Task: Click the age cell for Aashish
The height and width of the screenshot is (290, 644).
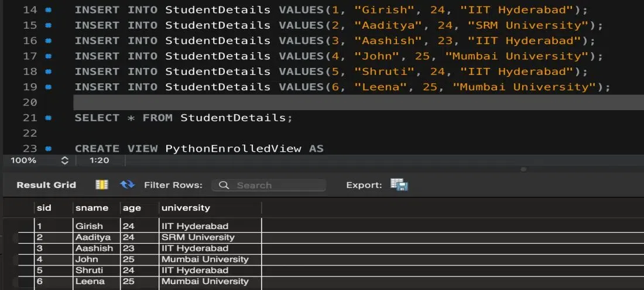Action: coord(129,248)
